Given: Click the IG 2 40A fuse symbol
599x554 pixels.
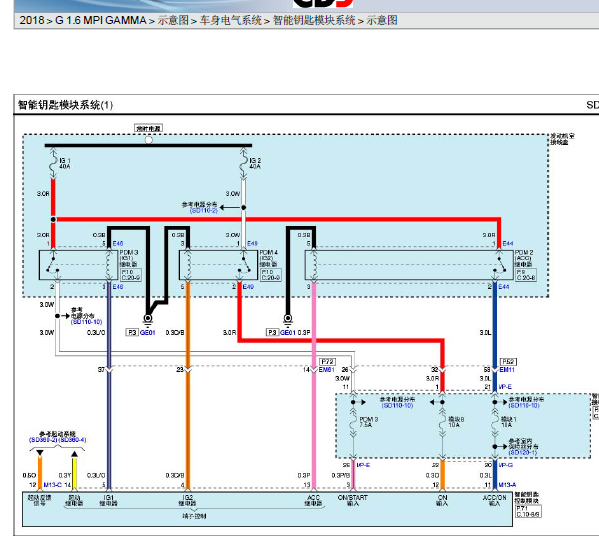Looking at the screenshot, I should tap(243, 164).
